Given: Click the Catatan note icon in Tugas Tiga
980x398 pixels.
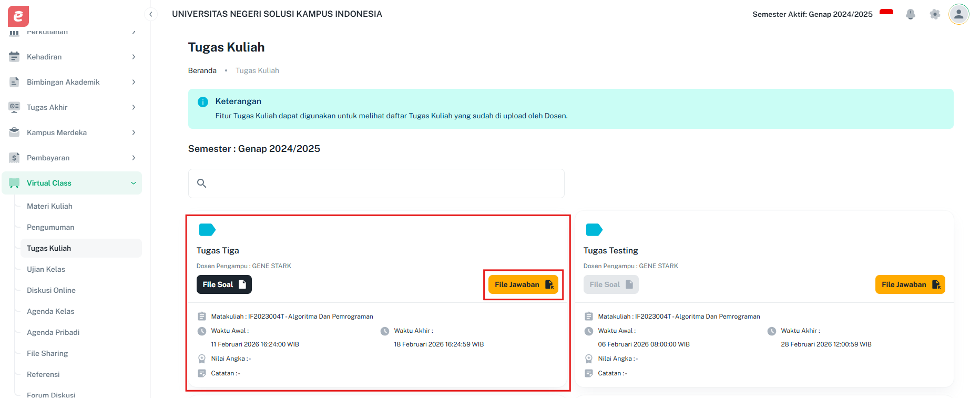Looking at the screenshot, I should (202, 373).
